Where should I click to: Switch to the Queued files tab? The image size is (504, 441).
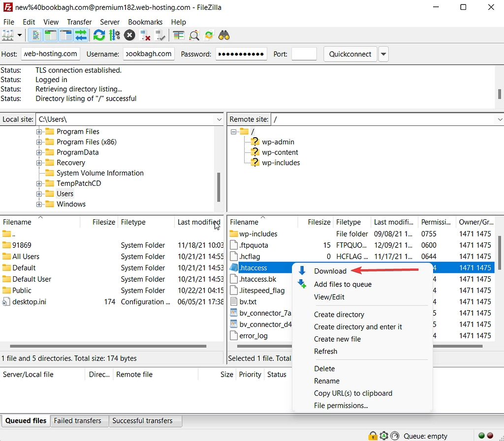click(26, 421)
